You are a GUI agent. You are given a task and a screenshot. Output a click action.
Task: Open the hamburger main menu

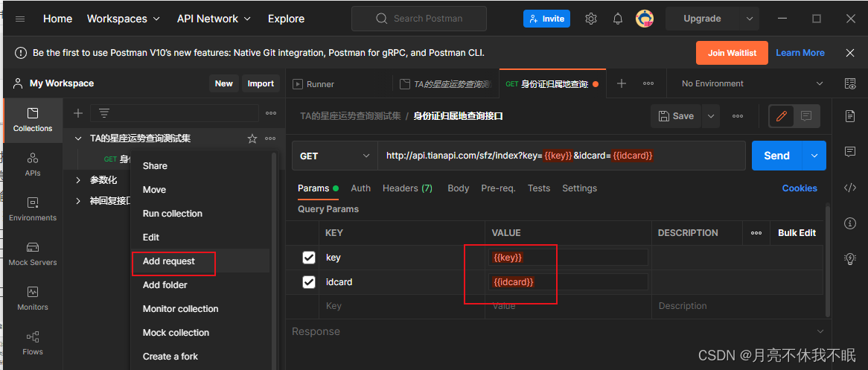click(x=20, y=19)
